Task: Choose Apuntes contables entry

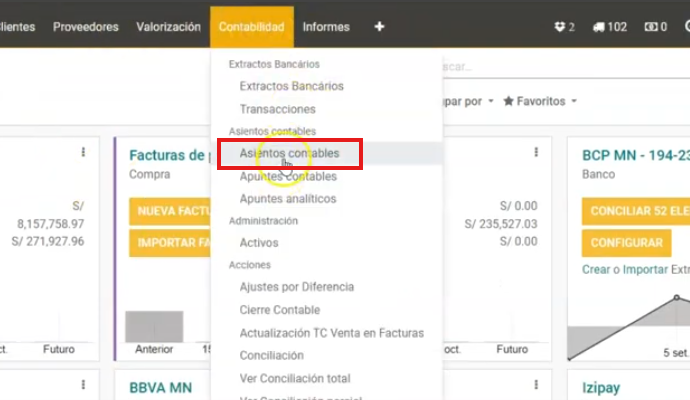Action: coord(288,176)
